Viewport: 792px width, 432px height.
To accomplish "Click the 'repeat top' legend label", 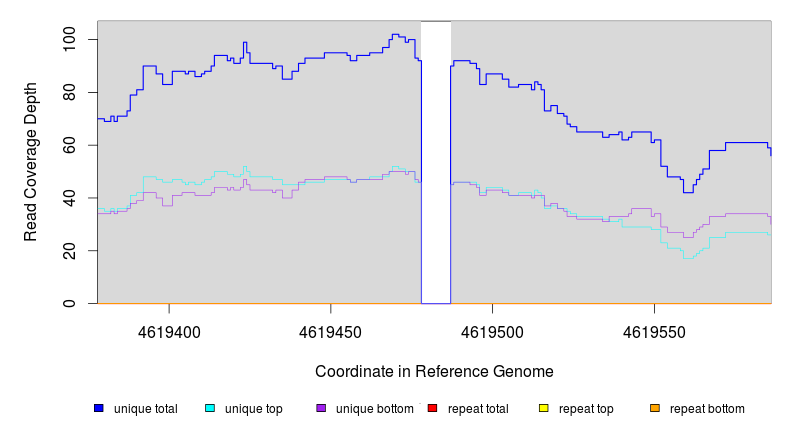I will point(586,409).
